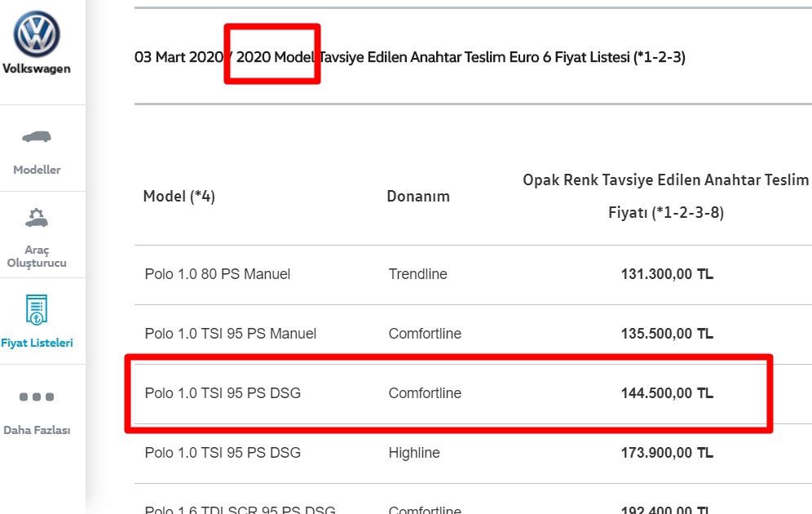Viewport: 812px width, 514px height.
Task: Open the Daha Fazlası three-dots icon
Action: click(x=36, y=397)
